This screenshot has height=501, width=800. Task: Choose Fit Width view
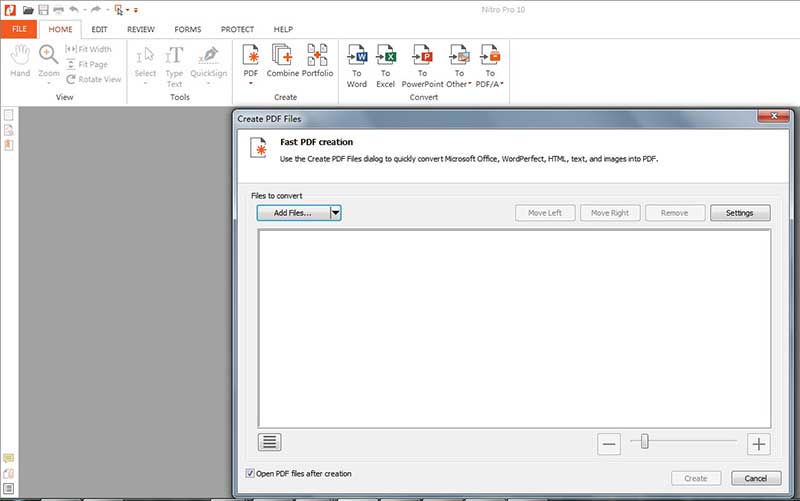tap(88, 49)
